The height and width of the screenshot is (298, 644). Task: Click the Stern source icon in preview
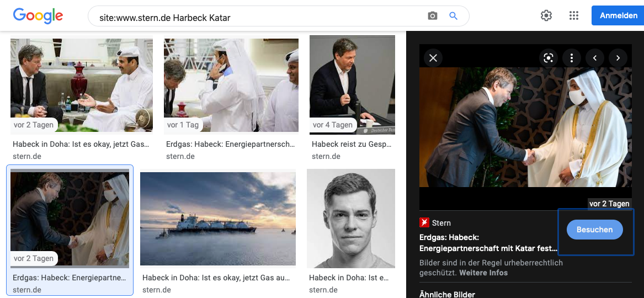click(x=424, y=223)
